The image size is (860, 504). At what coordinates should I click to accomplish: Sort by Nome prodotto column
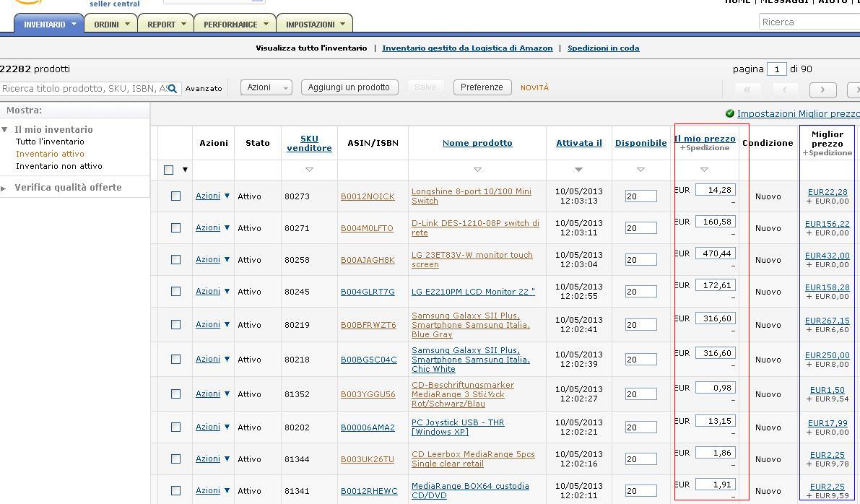[x=477, y=143]
